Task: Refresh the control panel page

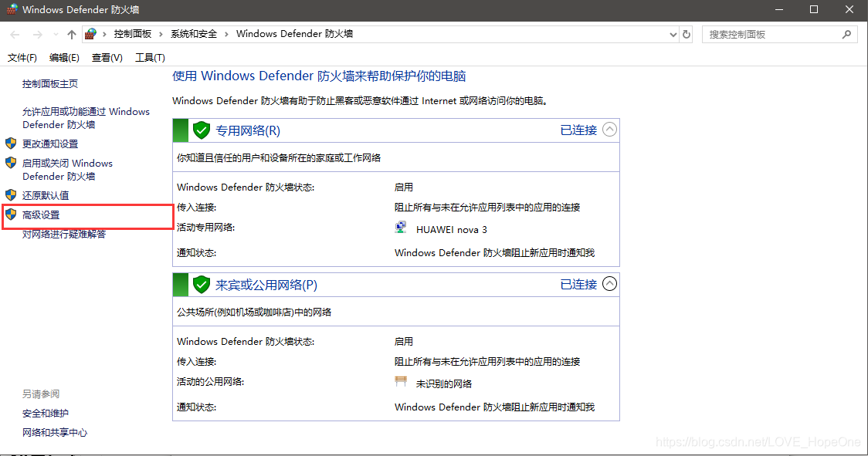Action: pos(687,34)
